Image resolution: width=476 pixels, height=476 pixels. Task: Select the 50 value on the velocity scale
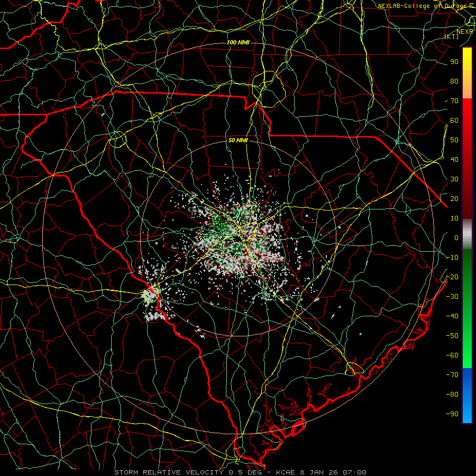(x=454, y=140)
